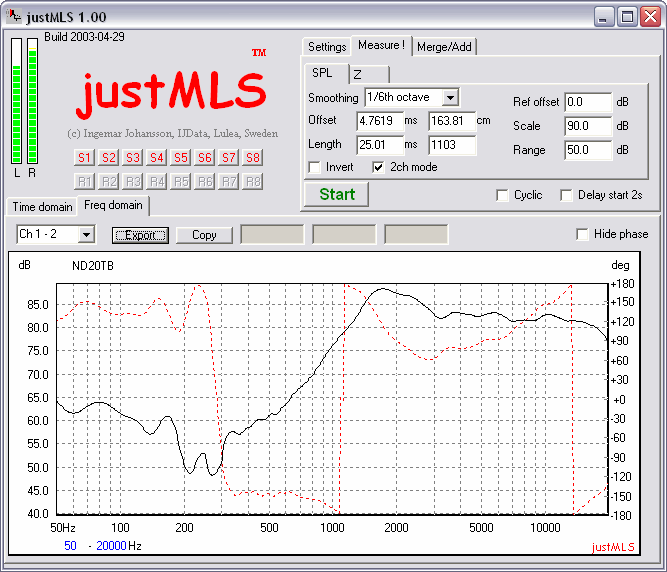The width and height of the screenshot is (667, 572).
Task: Click the ND20TB graph title
Action: 93,266
